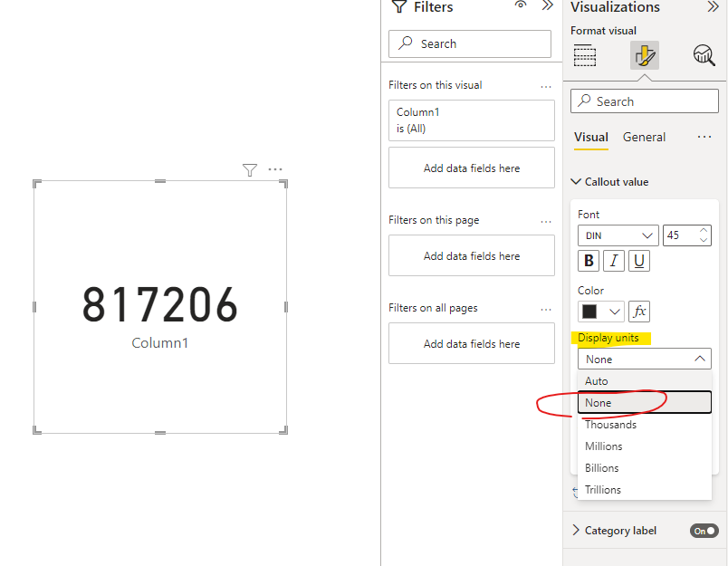Click the Filters pane search box
Viewport: 728px width, 566px height.
[470, 43]
